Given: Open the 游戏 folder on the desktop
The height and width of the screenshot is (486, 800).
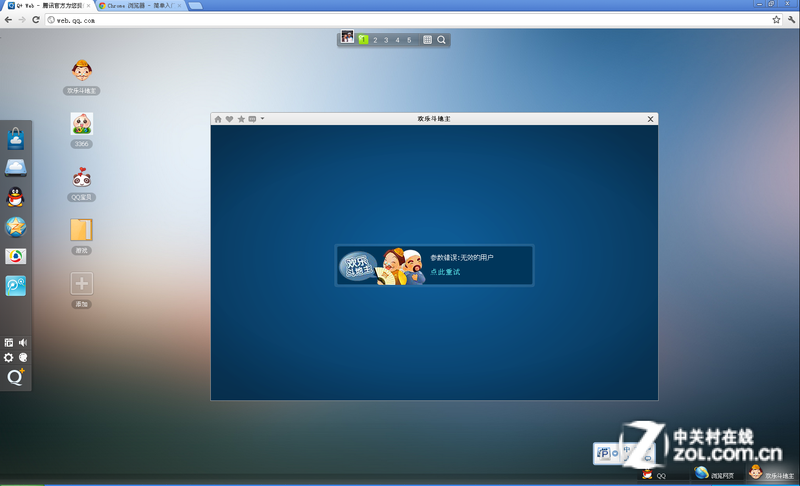Looking at the screenshot, I should coord(82,230).
